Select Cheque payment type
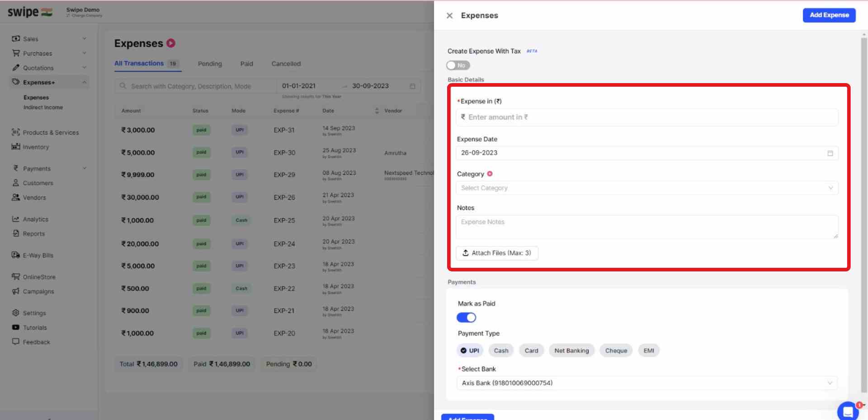Image resolution: width=868 pixels, height=420 pixels. click(x=616, y=350)
